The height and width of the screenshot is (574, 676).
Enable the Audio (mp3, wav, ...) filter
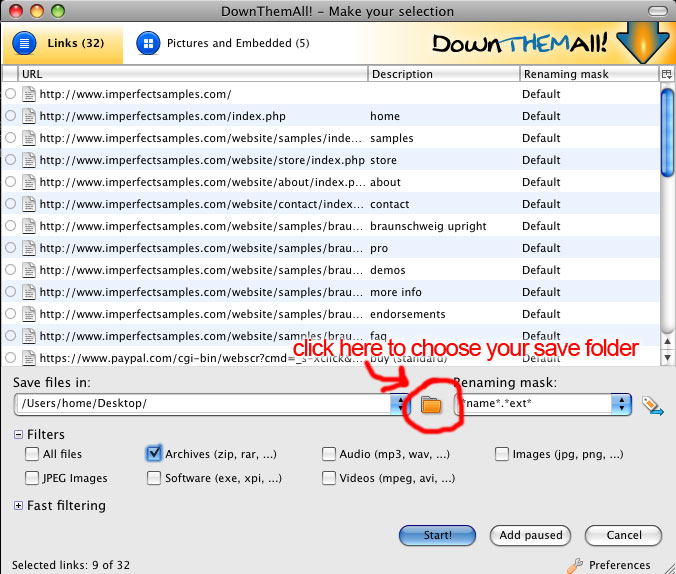pos(329,454)
